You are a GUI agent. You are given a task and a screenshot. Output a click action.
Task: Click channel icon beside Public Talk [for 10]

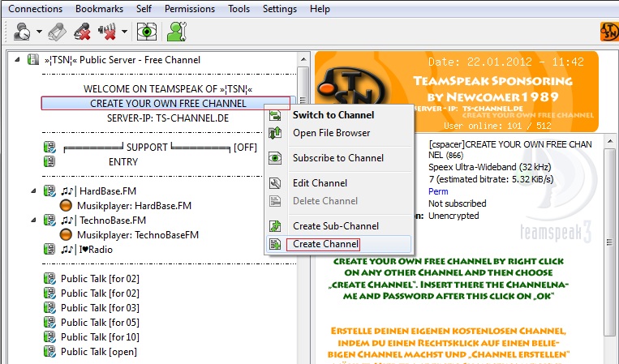tap(49, 336)
